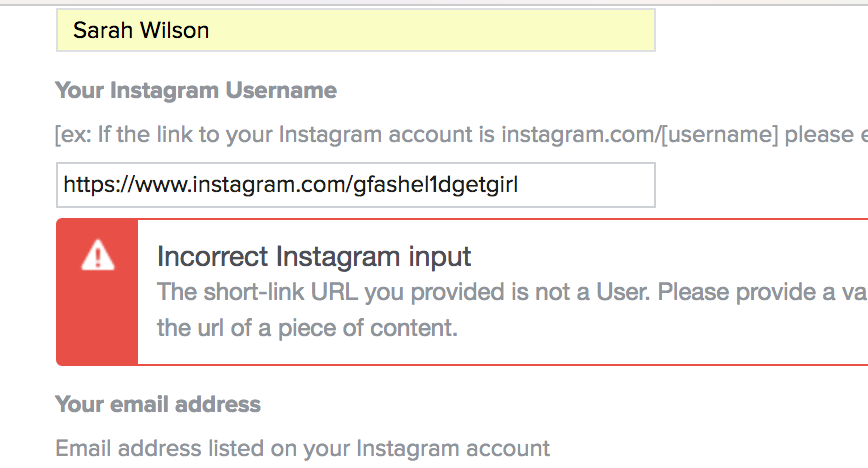868x468 pixels.
Task: Click 'the url of a piece of content' line
Action: [307, 328]
